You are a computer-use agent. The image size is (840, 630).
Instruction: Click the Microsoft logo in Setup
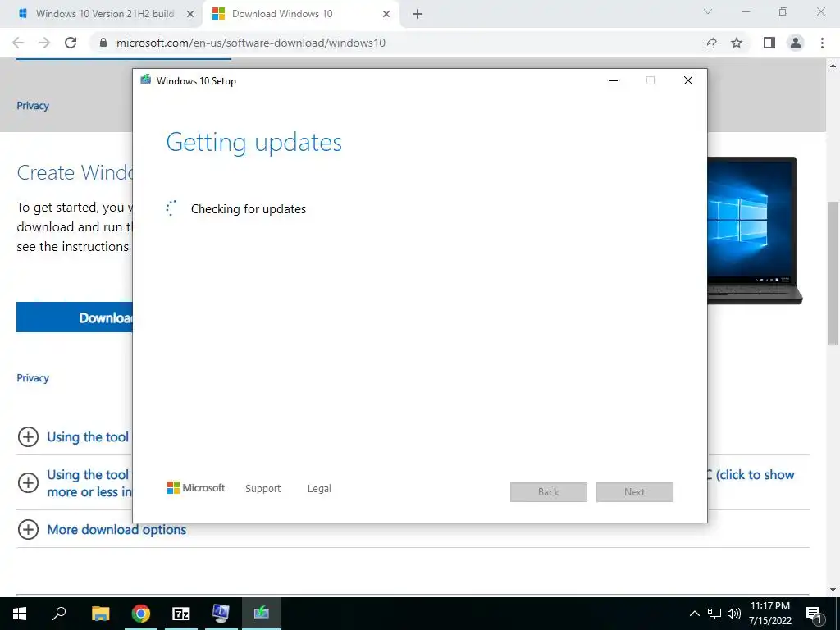click(196, 488)
